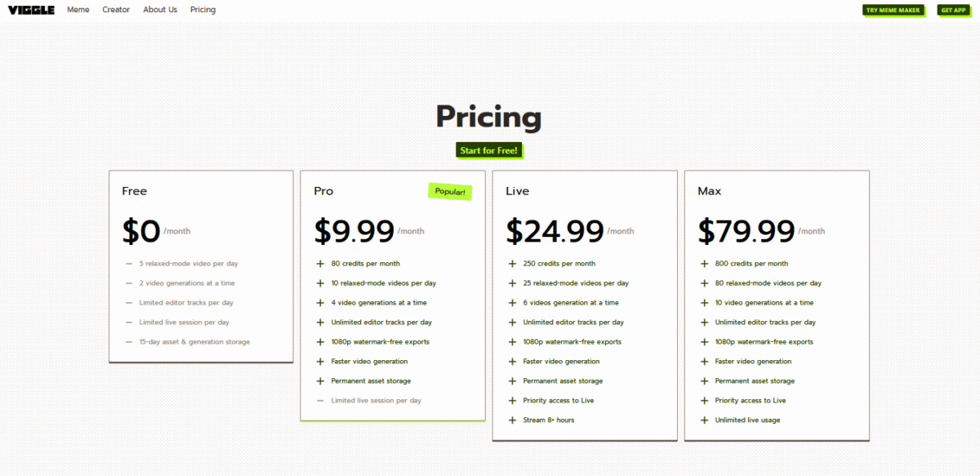Click dash icon beside Pro limited live session
The height and width of the screenshot is (476, 980).
[x=320, y=401]
